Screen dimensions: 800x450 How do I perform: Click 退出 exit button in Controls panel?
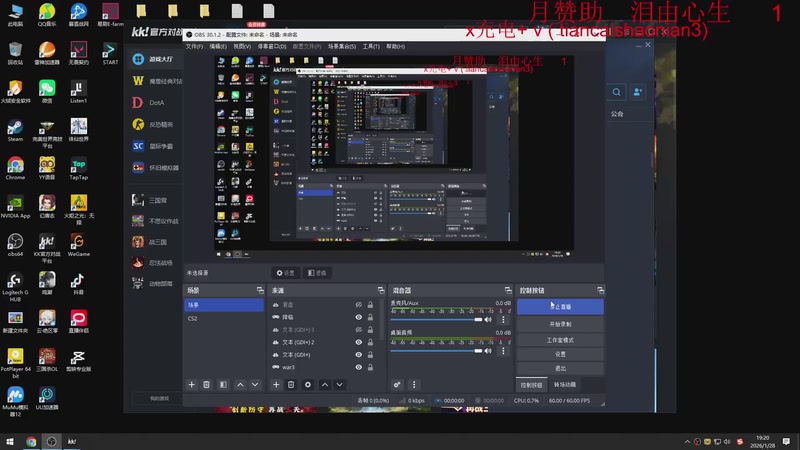tap(560, 368)
